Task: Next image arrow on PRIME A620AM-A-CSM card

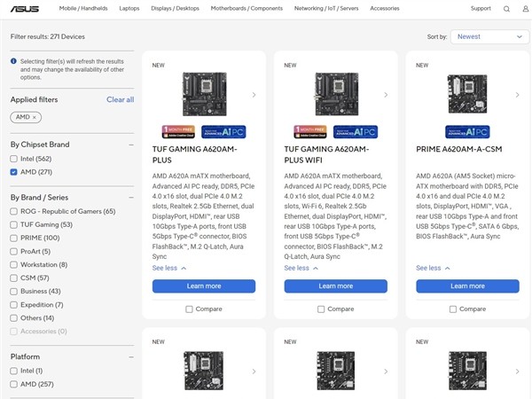Action: (x=518, y=95)
